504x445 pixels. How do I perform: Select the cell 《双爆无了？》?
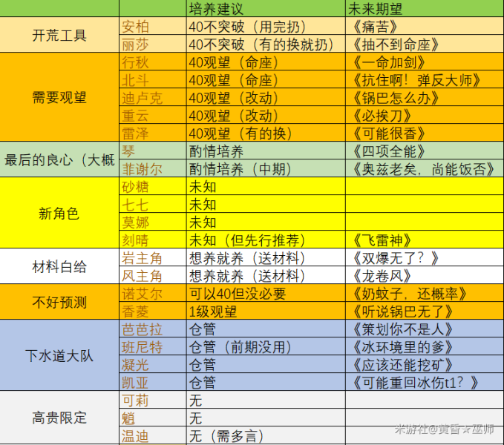[x=425, y=257]
